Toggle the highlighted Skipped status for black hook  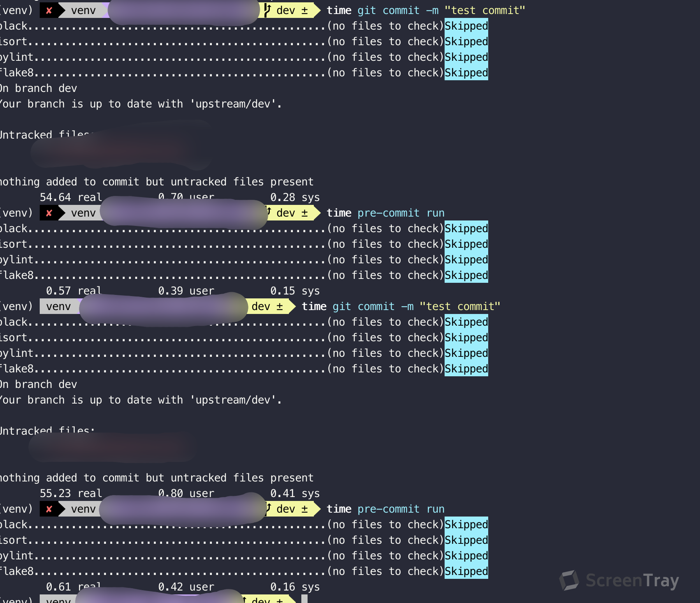[x=466, y=26]
